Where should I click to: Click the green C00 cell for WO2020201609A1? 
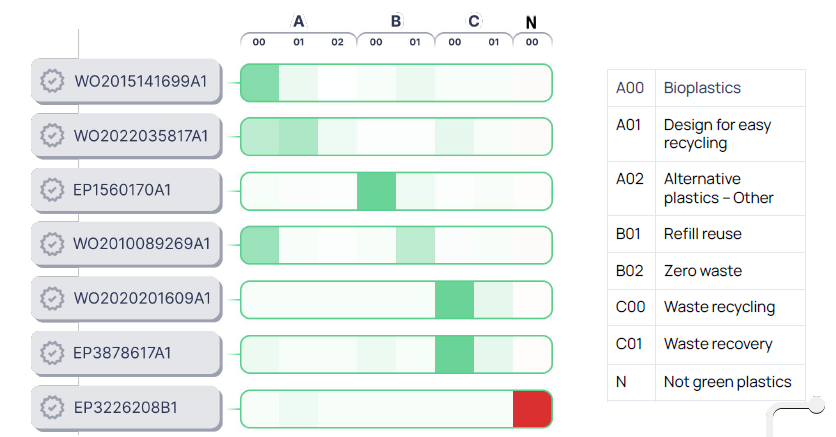tap(454, 300)
